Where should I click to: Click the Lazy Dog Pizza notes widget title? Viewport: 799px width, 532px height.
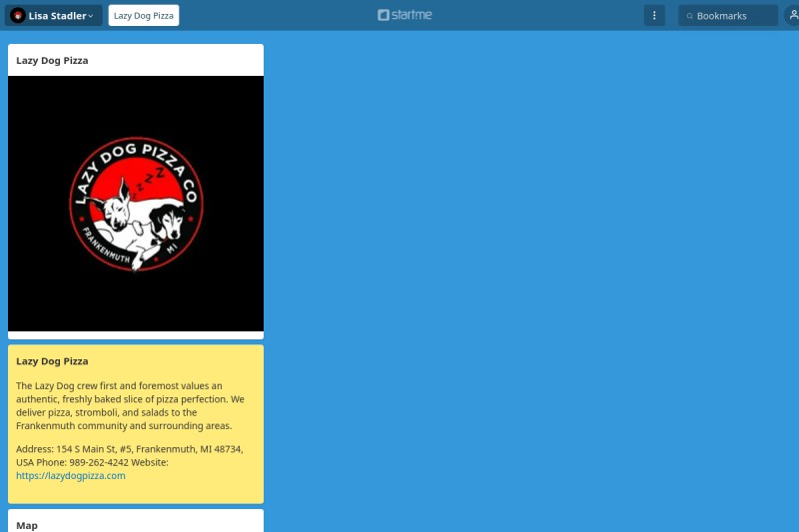52,361
